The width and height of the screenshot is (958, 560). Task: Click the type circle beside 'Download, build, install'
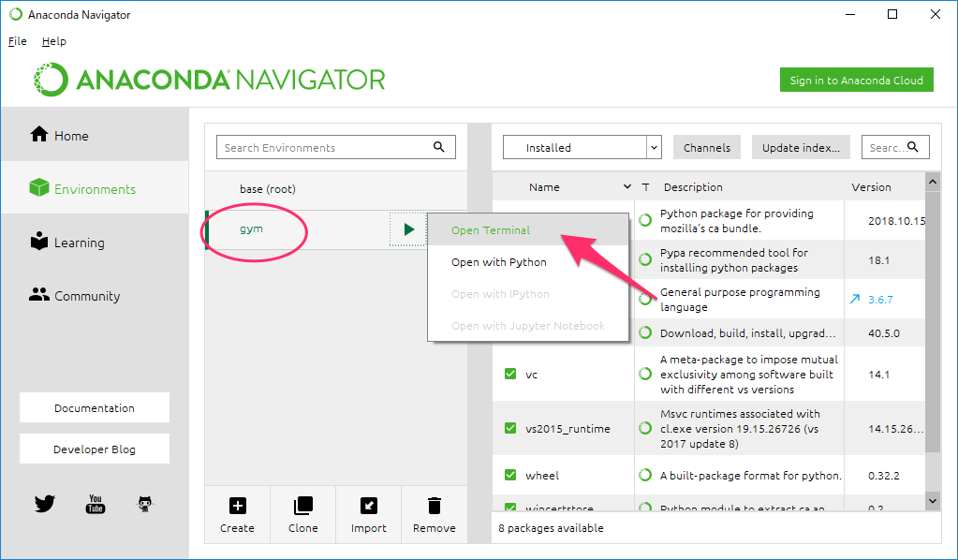645,332
